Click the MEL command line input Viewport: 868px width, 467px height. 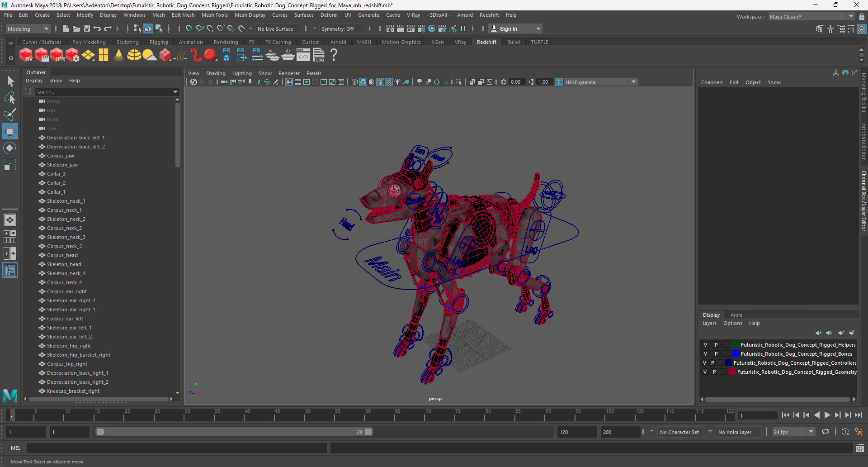pyautogui.click(x=176, y=448)
